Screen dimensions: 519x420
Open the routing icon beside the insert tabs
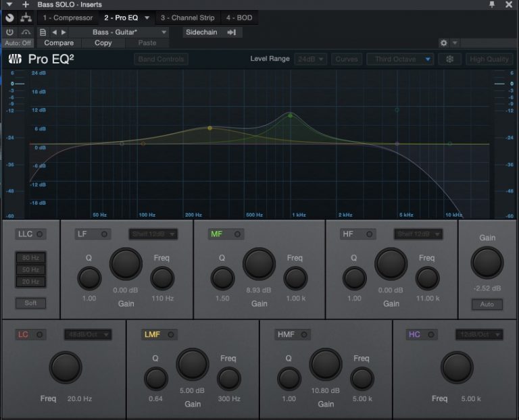[26, 18]
